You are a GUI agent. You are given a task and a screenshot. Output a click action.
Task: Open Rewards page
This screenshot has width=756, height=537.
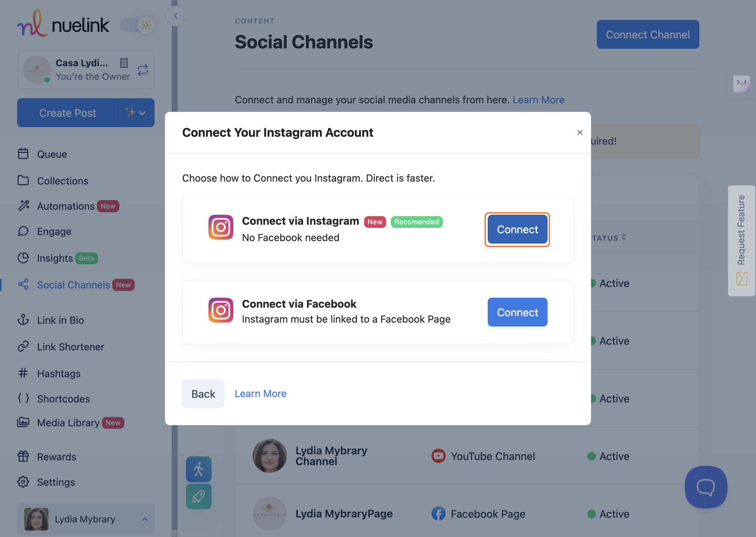click(57, 457)
